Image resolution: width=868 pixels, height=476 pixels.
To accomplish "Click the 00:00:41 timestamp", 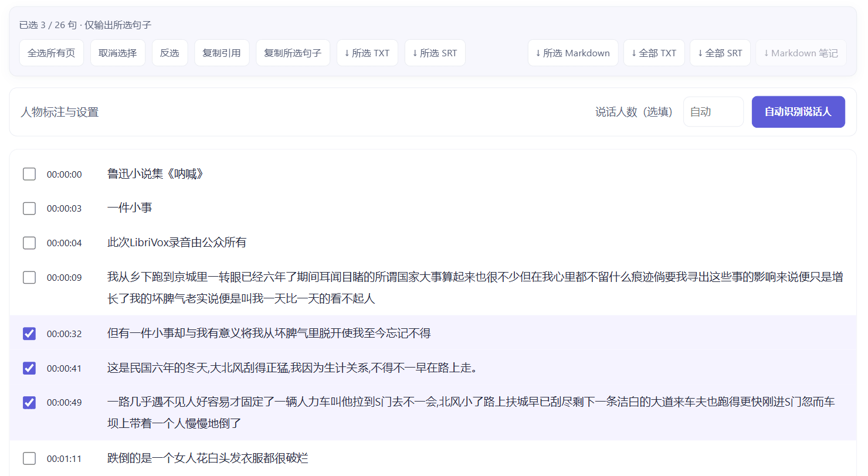I will 65,368.
